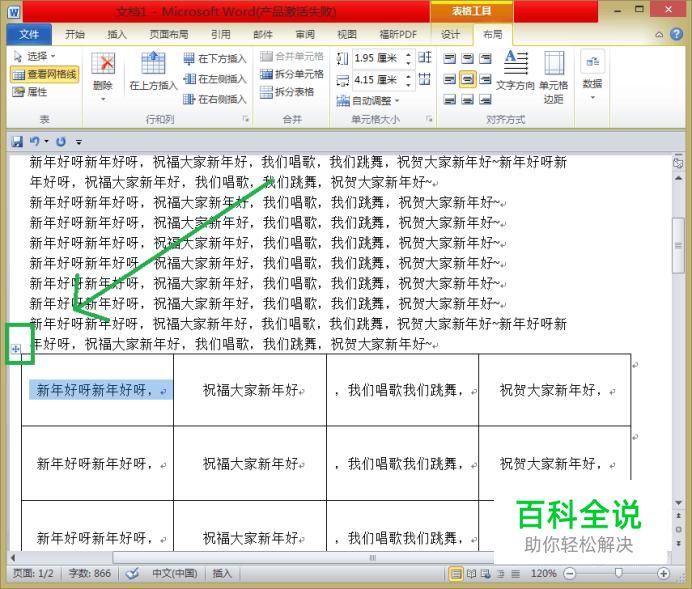Click 在下方插入 insert below
Screen dimensions: 692x589
pyautogui.click(x=215, y=58)
